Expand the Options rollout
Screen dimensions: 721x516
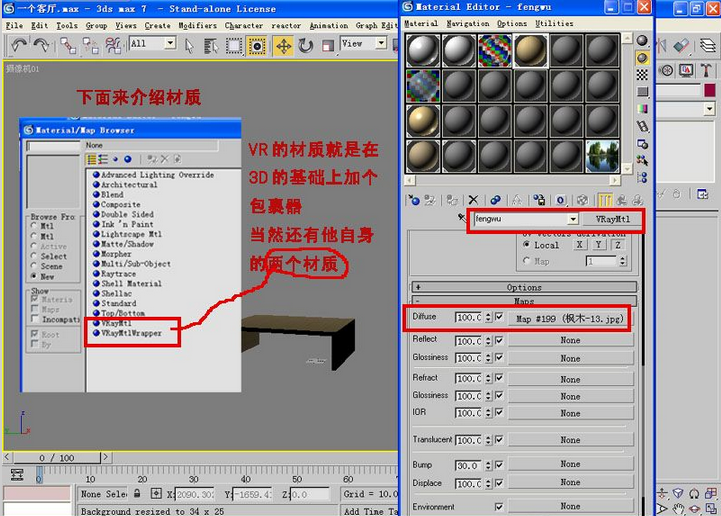524,287
